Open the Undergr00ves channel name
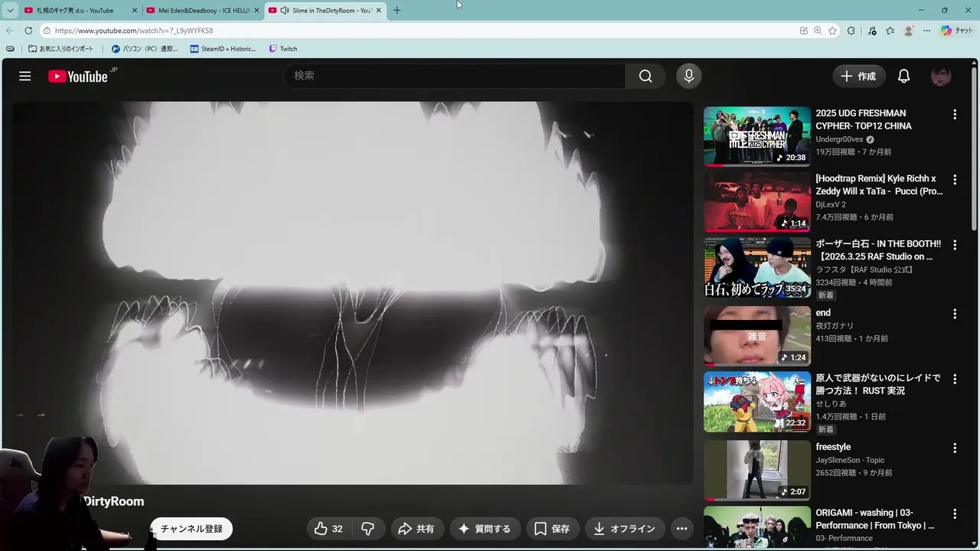Image resolution: width=980 pixels, height=551 pixels. point(839,139)
